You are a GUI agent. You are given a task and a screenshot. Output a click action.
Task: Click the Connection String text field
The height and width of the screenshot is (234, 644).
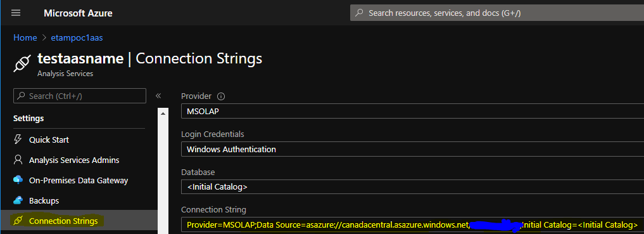point(412,225)
